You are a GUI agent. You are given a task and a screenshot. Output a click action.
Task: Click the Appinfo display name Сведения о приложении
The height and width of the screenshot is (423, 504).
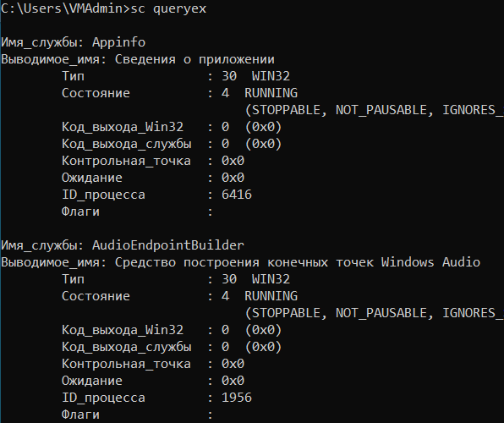[x=194, y=59]
